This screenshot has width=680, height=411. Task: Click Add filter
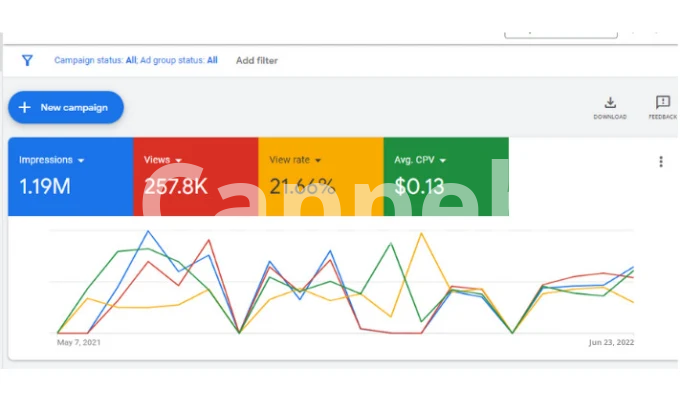pos(257,60)
